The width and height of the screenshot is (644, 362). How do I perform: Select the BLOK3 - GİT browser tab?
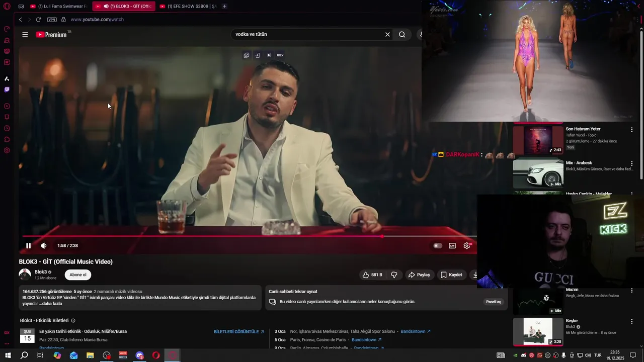(124, 6)
